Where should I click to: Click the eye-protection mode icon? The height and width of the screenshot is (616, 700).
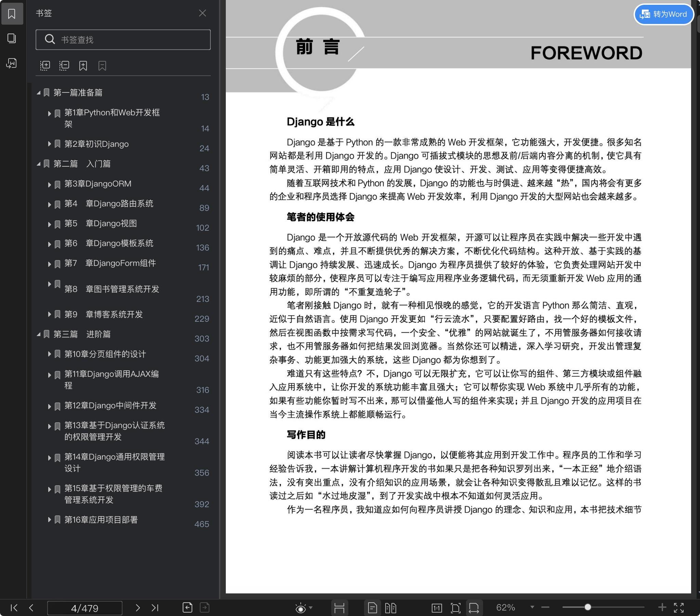click(301, 608)
